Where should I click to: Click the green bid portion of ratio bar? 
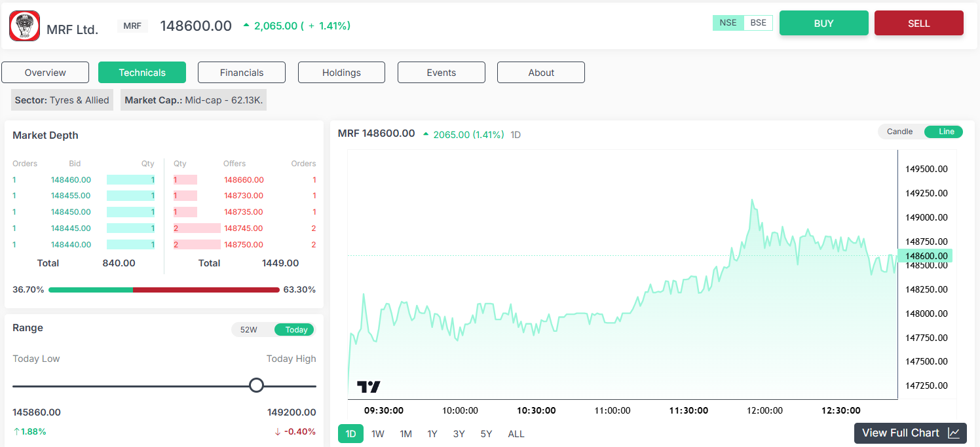pyautogui.click(x=91, y=289)
